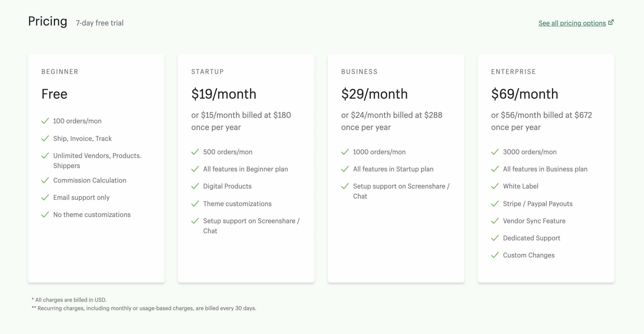Click the checkmark beside Email support only
644x334 pixels.
[x=45, y=197]
